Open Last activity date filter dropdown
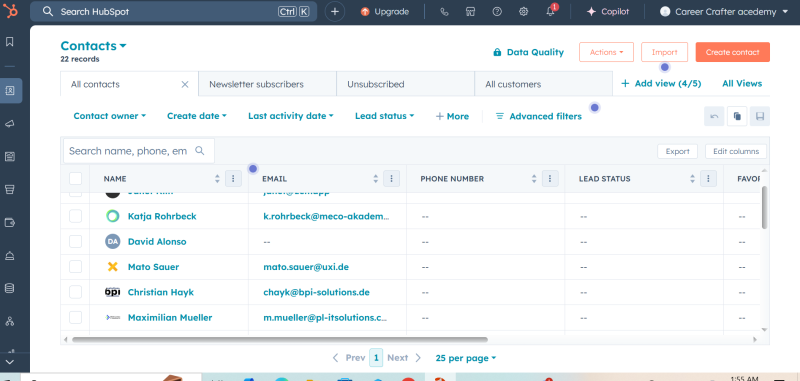The height and width of the screenshot is (381, 800). point(291,116)
